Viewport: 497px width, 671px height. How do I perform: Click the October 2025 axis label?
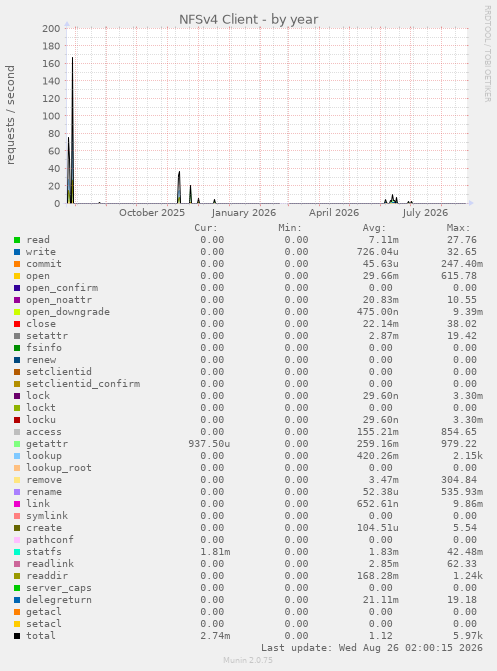point(152,213)
